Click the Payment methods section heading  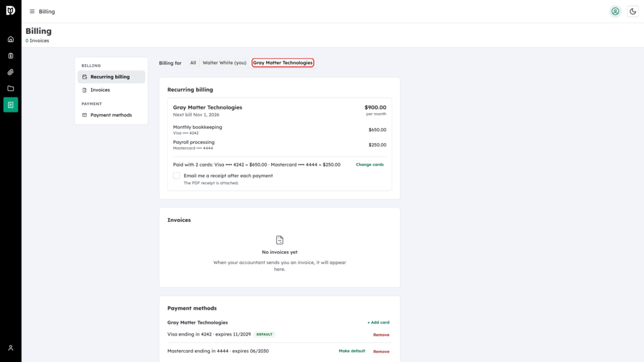point(192,308)
